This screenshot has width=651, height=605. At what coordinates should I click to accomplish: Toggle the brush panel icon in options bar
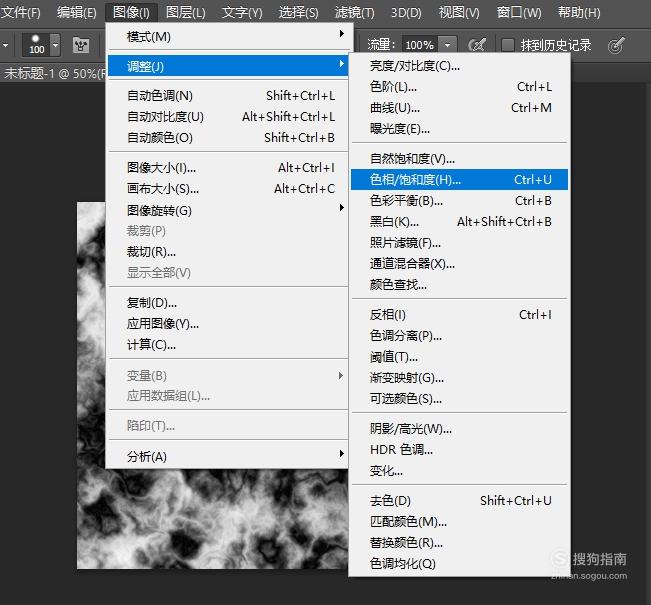tap(81, 45)
